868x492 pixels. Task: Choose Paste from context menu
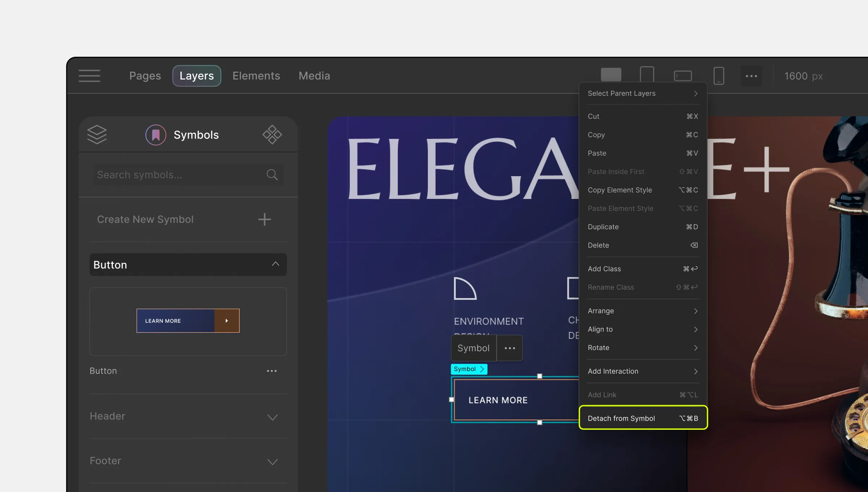[643, 153]
